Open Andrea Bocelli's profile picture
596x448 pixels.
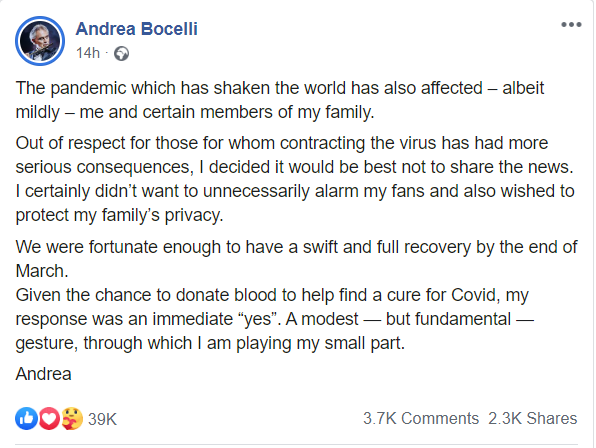pos(40,41)
